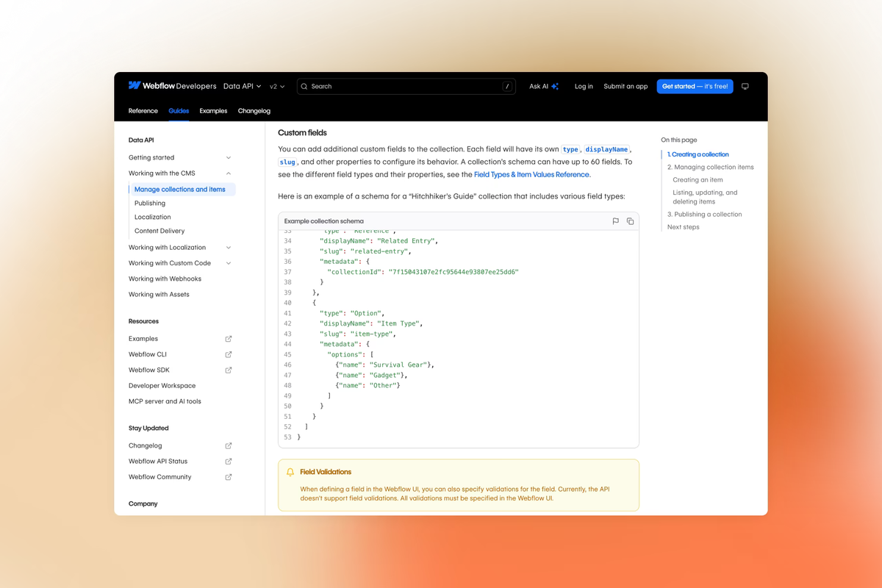Copy the example collection schema code
Viewport: 882px width, 588px height.
[x=630, y=221]
